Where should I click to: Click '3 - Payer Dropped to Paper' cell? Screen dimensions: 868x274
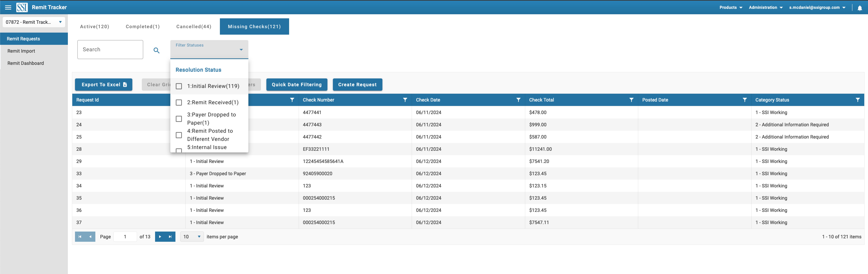[x=242, y=173]
